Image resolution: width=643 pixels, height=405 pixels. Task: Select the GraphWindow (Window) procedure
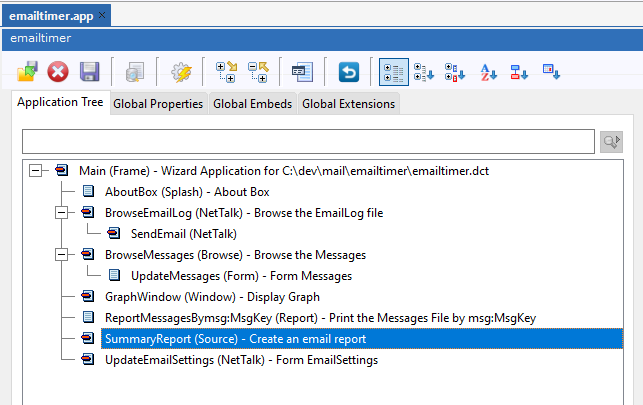click(212, 297)
